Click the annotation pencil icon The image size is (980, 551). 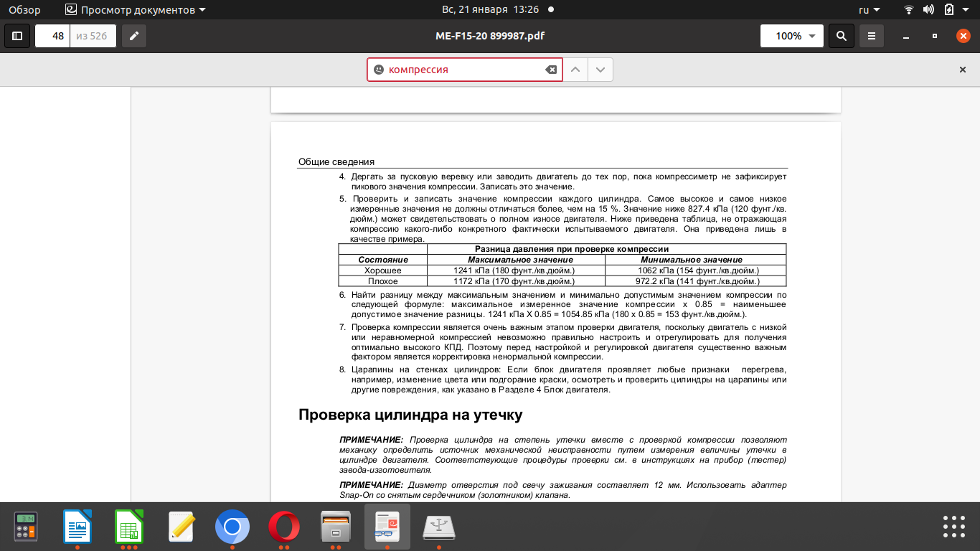(x=133, y=36)
